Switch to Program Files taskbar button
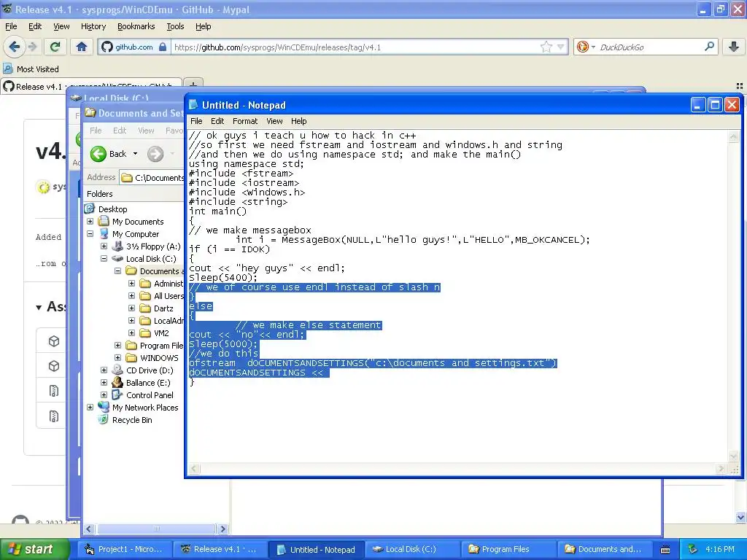Image resolution: width=747 pixels, height=560 pixels. (x=507, y=549)
